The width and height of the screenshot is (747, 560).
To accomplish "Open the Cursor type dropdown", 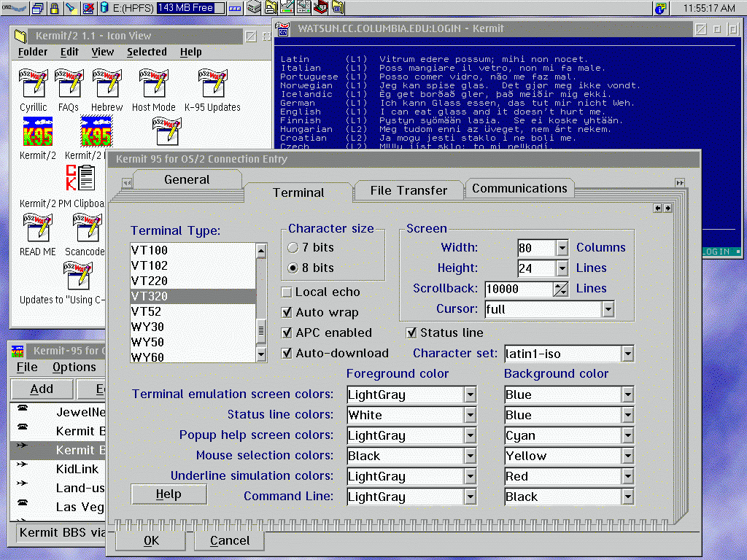I will tap(608, 310).
